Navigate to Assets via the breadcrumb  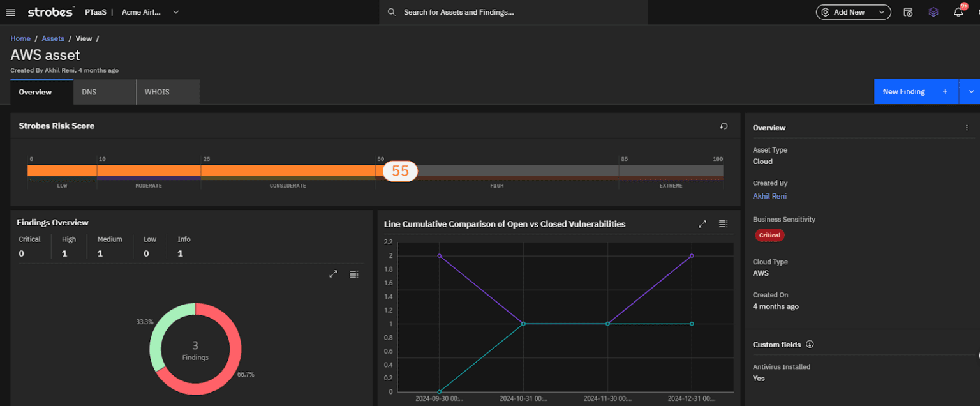click(x=52, y=38)
